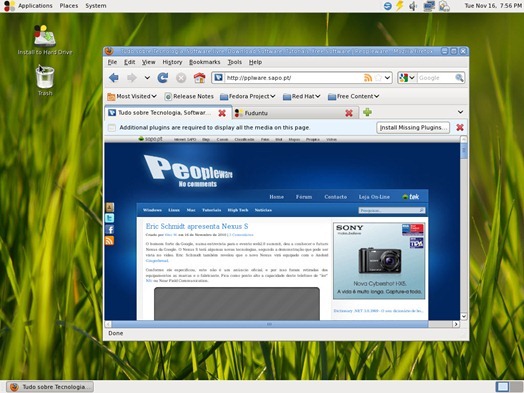Screen dimensions: 524x393
Task: Click the top user icon on page sidebar
Action: 110,207
